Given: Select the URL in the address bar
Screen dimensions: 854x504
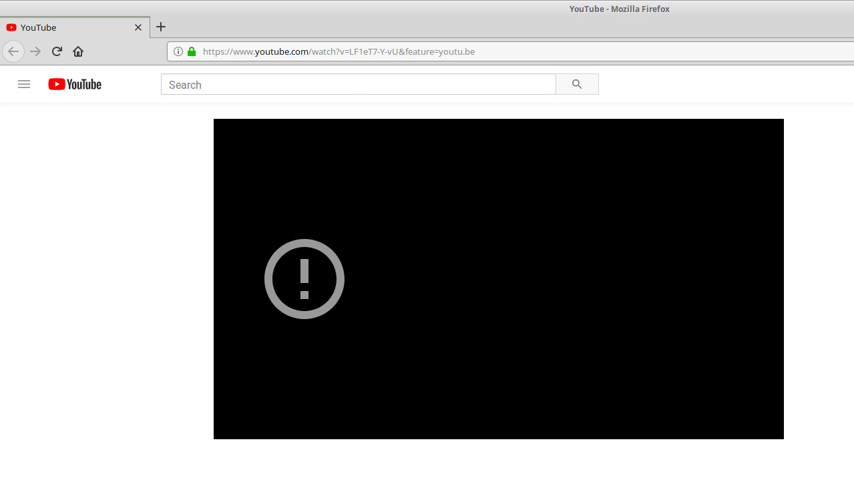Looking at the screenshot, I should 339,51.
